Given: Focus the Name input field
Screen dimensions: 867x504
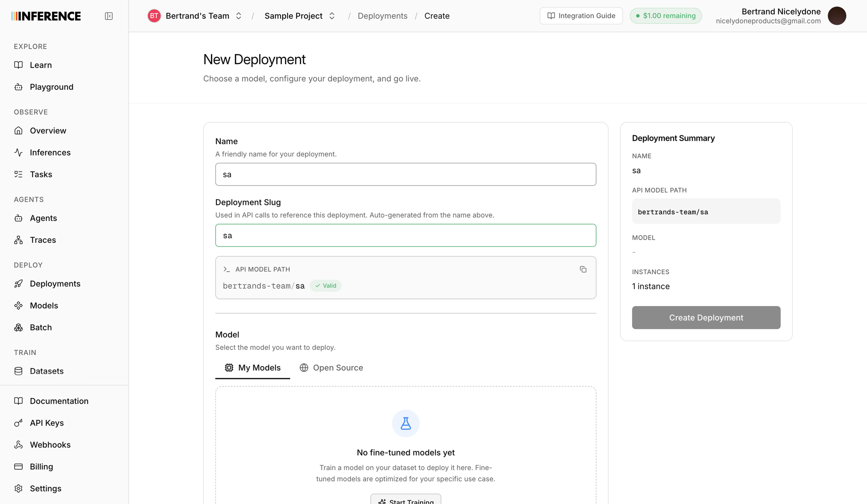Looking at the screenshot, I should (405, 174).
